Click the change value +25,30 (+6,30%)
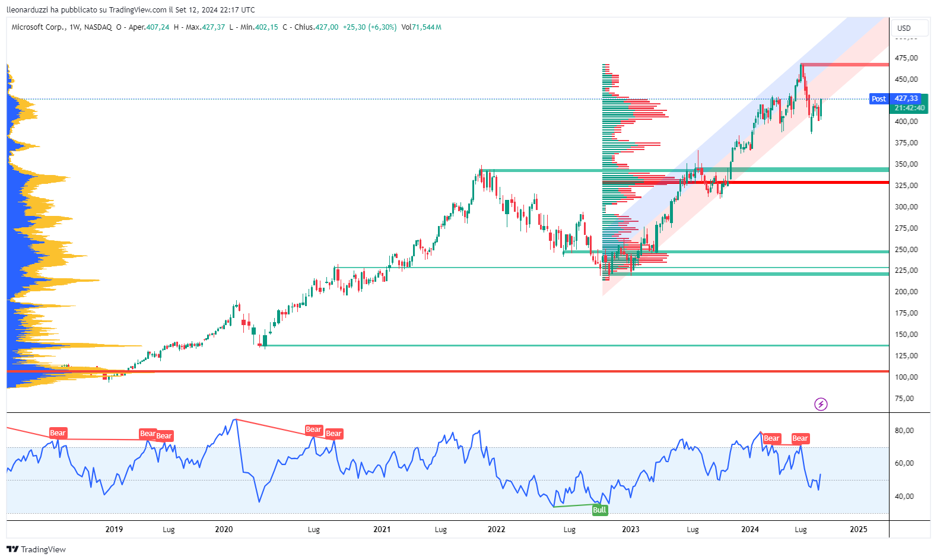Viewport: 937px width, 560px height. click(370, 27)
